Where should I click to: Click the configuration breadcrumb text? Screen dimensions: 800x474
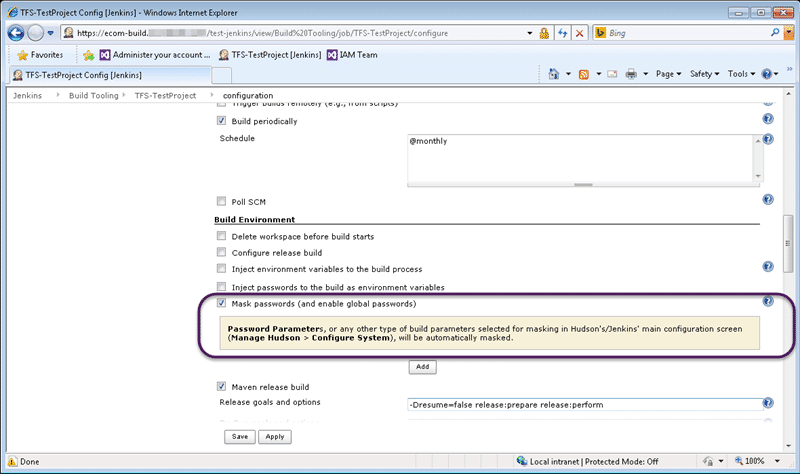click(248, 95)
